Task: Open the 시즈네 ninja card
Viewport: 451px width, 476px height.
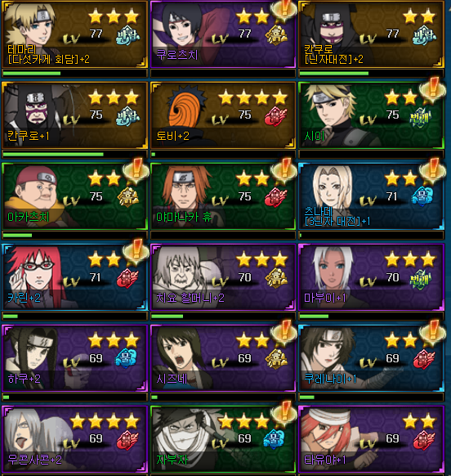Action: pyautogui.click(x=223, y=358)
